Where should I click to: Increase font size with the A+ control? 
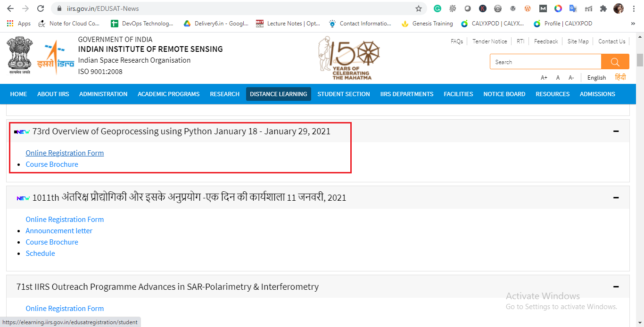click(544, 77)
